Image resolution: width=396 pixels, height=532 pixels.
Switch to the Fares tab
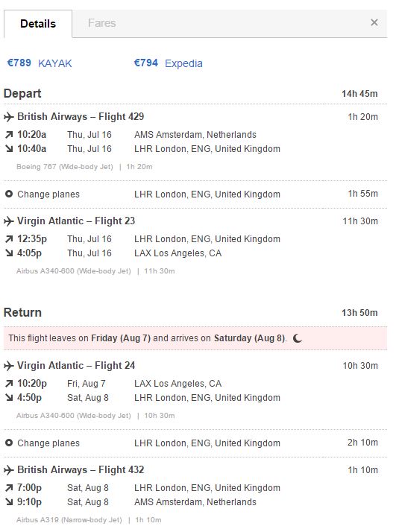click(102, 23)
